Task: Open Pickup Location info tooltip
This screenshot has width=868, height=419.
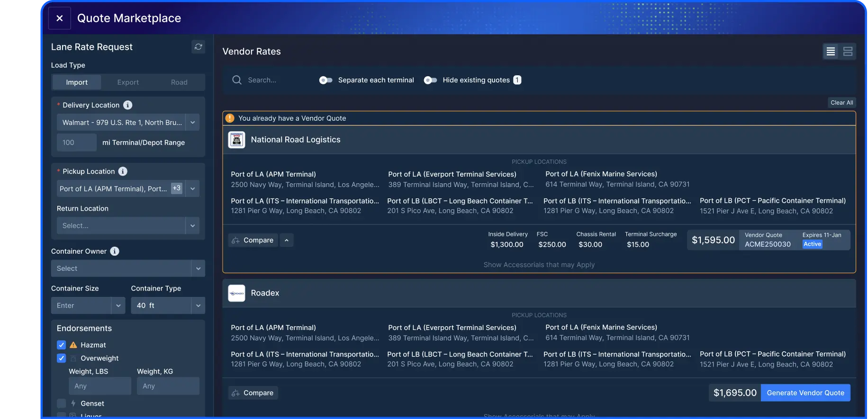Action: [x=123, y=171]
